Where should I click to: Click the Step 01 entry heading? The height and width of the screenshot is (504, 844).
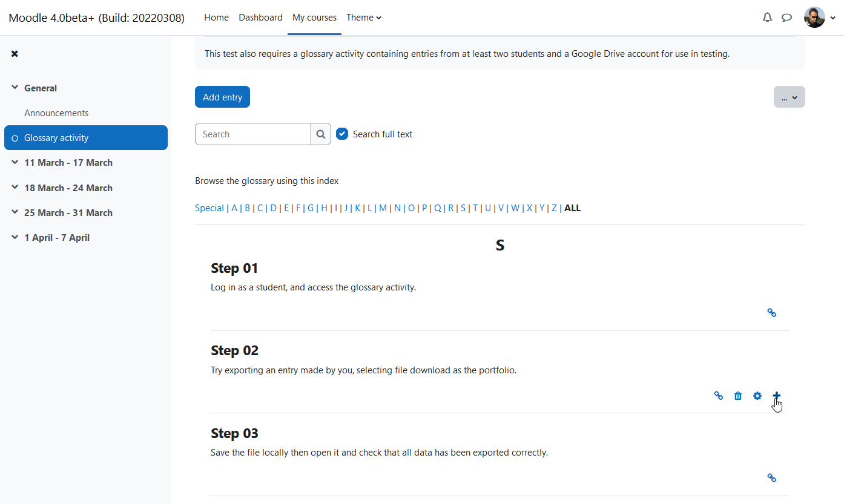[x=234, y=268]
